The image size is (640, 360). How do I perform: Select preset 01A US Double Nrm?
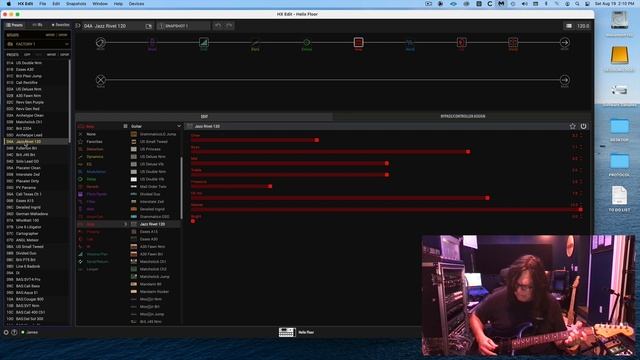pyautogui.click(x=36, y=63)
